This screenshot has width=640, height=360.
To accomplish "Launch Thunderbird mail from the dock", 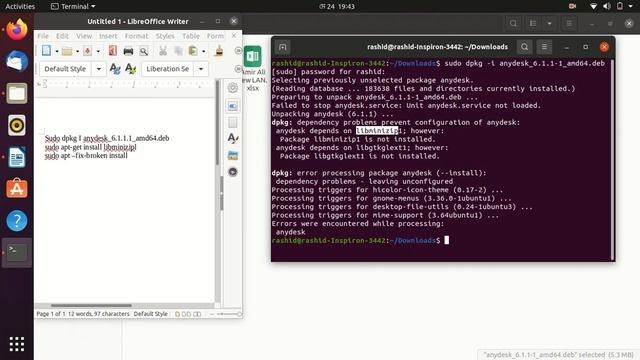I will pos(17,61).
